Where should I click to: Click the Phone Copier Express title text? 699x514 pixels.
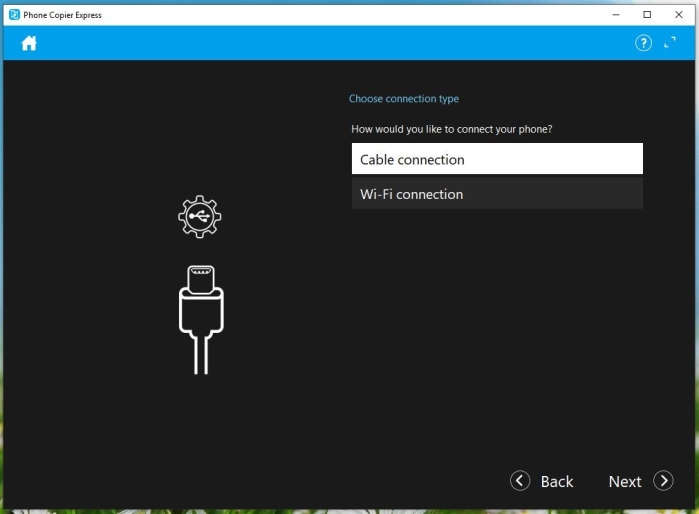[x=62, y=15]
